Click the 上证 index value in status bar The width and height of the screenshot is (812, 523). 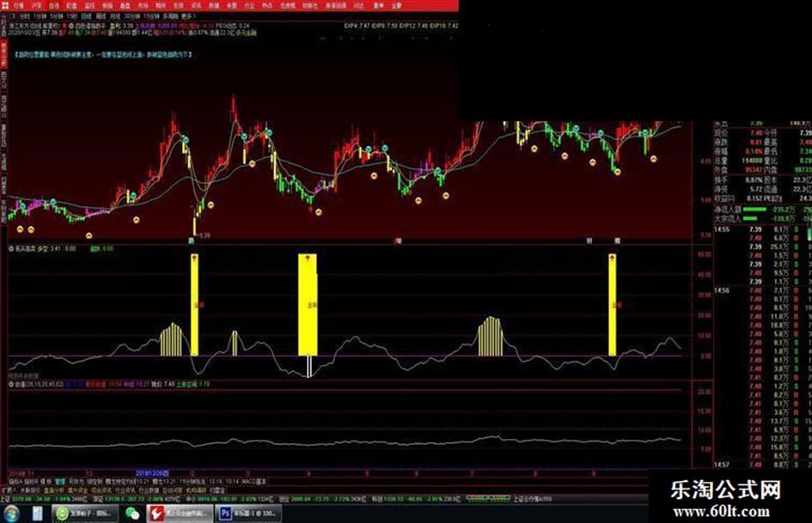pyautogui.click(x=21, y=499)
